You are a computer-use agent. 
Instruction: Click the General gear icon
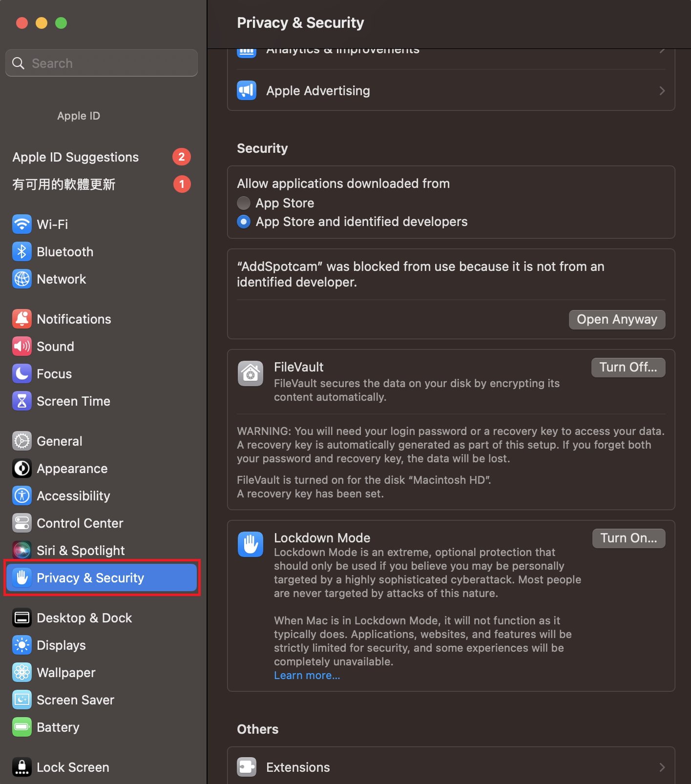[22, 441]
